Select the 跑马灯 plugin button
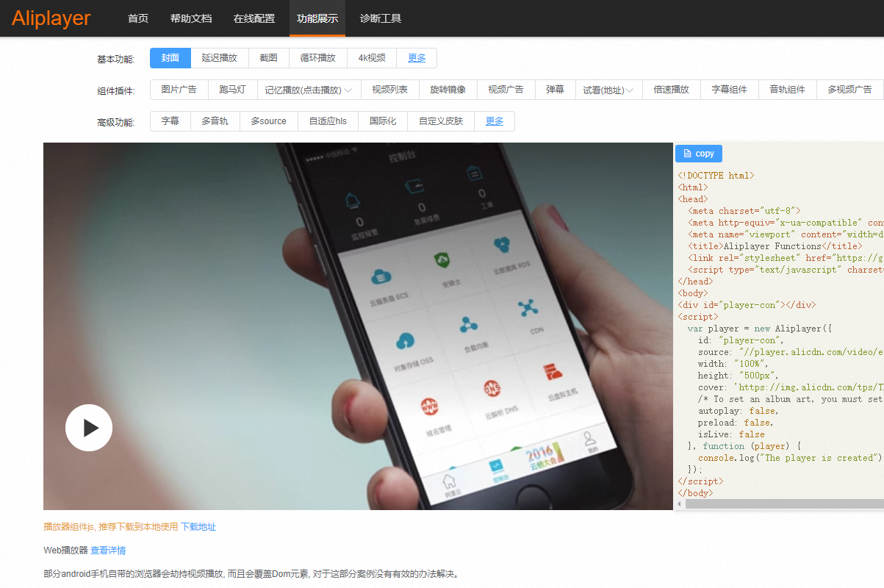This screenshot has width=884, height=588. point(232,90)
